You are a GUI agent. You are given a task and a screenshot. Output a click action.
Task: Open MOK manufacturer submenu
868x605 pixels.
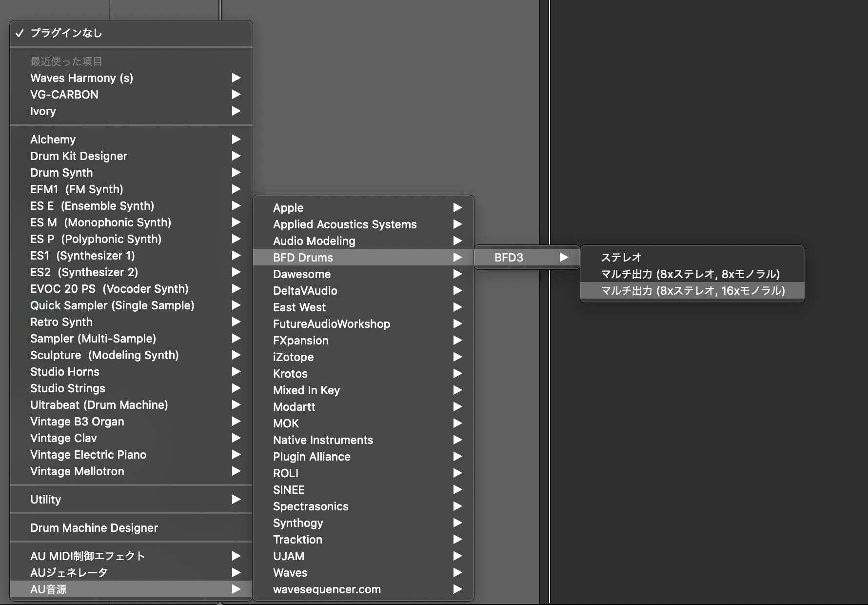coord(363,423)
